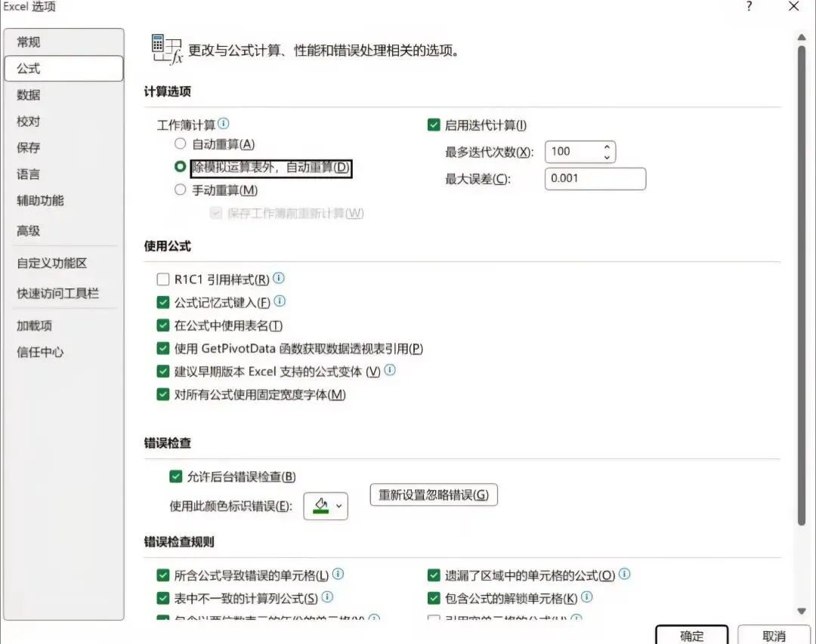Click the scrollbar up arrow
The width and height of the screenshot is (816, 644).
pos(802,37)
